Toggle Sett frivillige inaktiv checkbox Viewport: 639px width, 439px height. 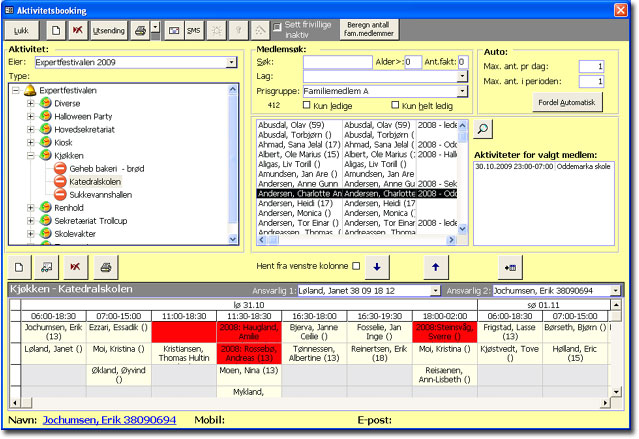[277, 27]
